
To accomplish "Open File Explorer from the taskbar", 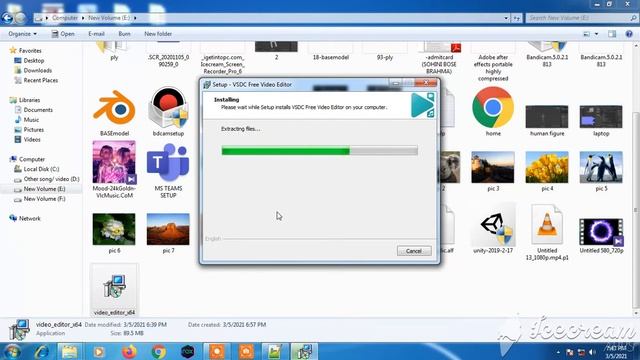I will coord(69,351).
